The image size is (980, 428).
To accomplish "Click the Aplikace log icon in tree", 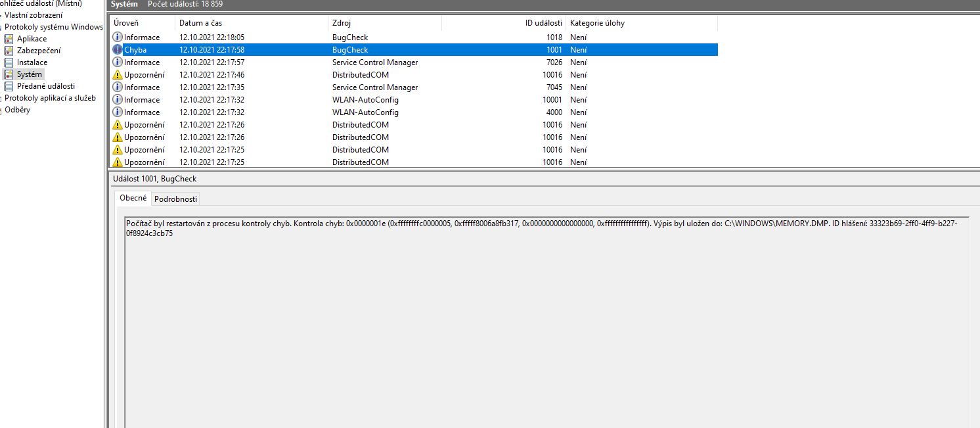I will tap(9, 39).
